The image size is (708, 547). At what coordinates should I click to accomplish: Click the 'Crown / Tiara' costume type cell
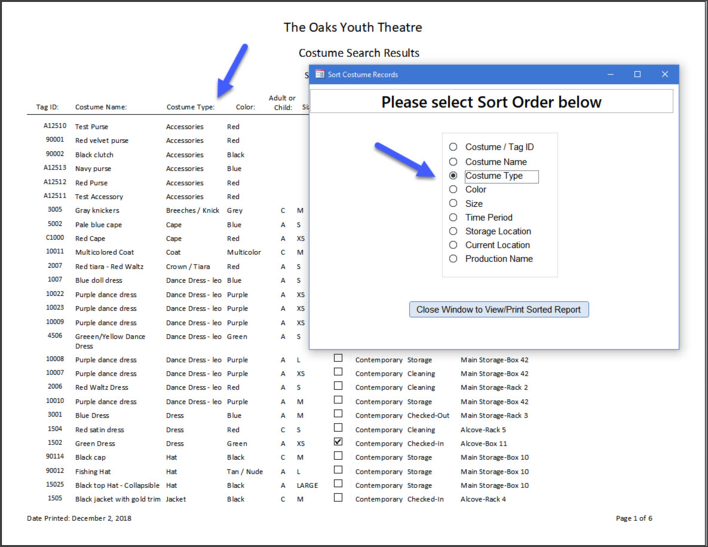[x=188, y=266]
